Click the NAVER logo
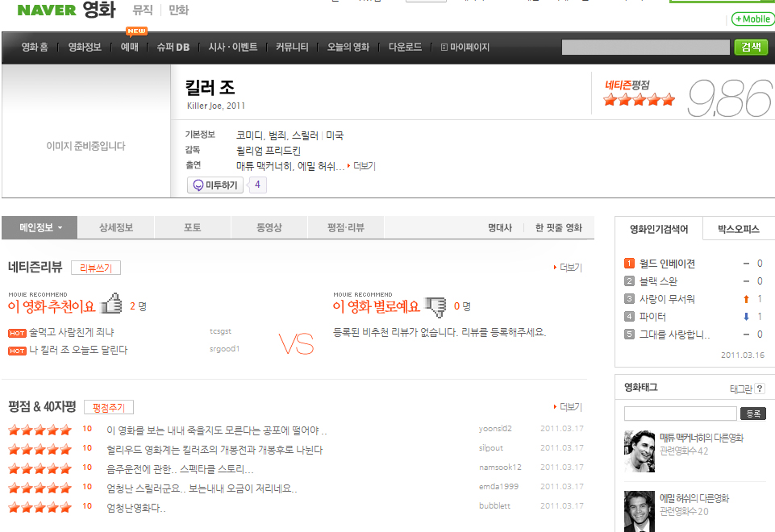This screenshot has width=775, height=532. click(x=47, y=10)
